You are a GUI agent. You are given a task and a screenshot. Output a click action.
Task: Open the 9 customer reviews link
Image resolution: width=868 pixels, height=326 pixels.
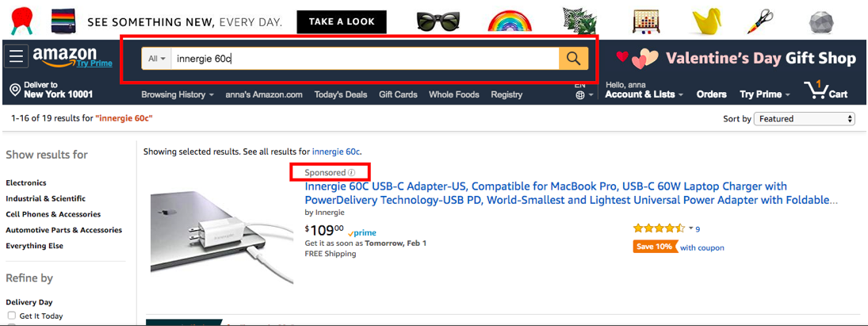pyautogui.click(x=698, y=228)
